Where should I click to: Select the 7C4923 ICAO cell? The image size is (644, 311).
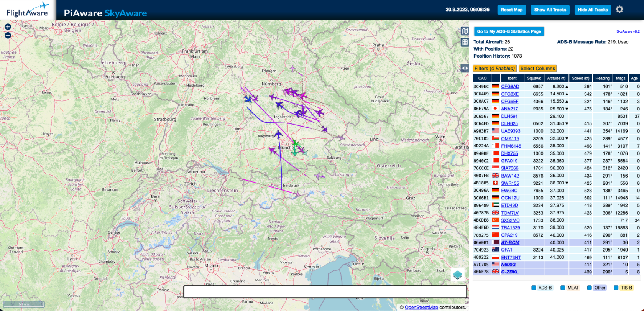[481, 250]
